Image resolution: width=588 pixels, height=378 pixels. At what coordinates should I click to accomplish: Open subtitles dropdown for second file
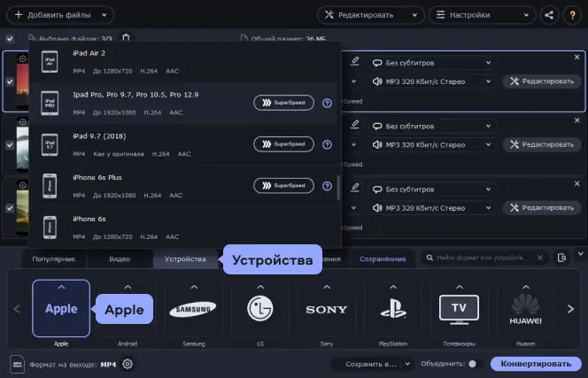click(432, 126)
